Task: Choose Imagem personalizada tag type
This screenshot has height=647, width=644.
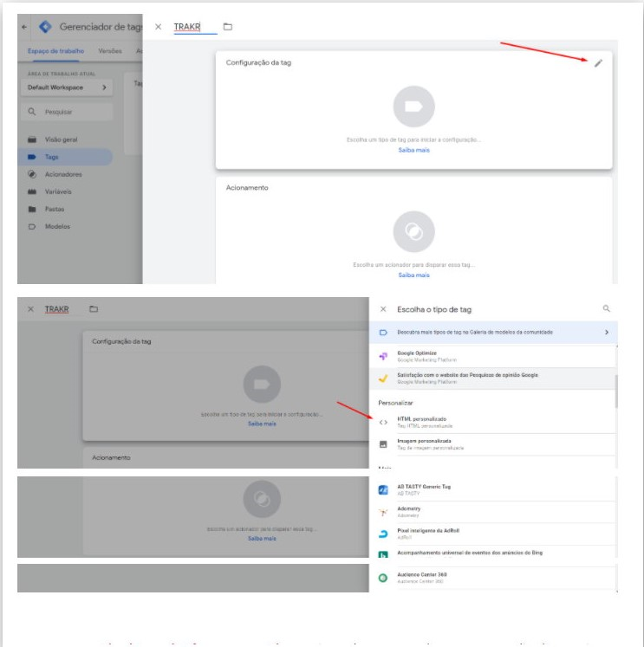Action: 492,444
